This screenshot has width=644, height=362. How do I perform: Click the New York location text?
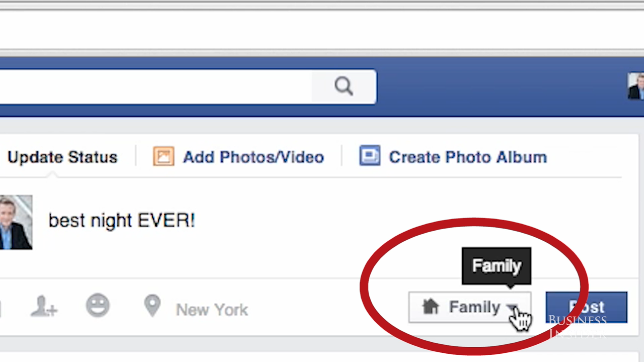[212, 310]
